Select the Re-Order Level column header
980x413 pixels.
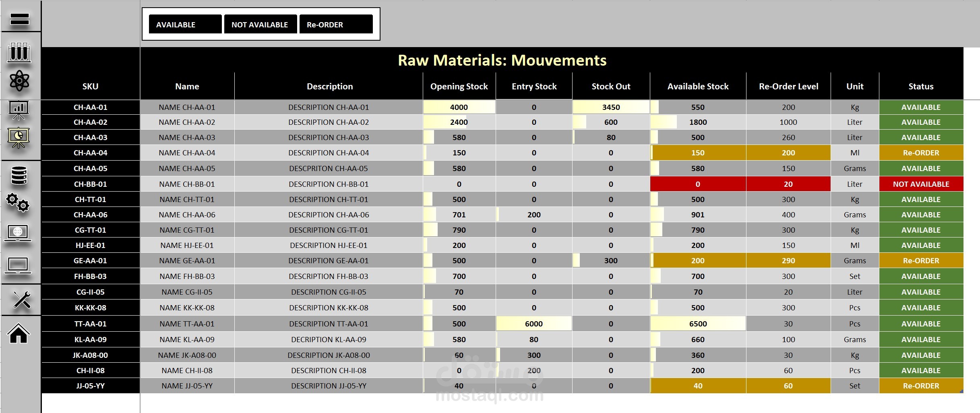coord(788,86)
